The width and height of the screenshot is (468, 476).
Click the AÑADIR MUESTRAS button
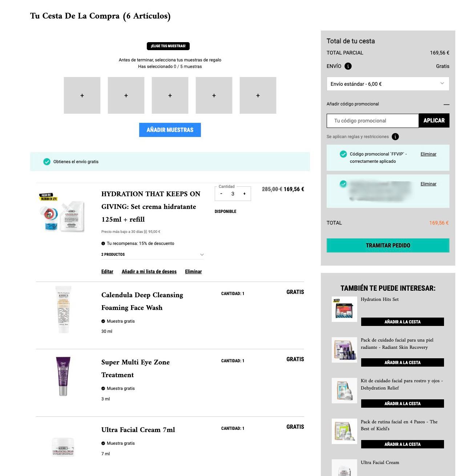(x=170, y=130)
